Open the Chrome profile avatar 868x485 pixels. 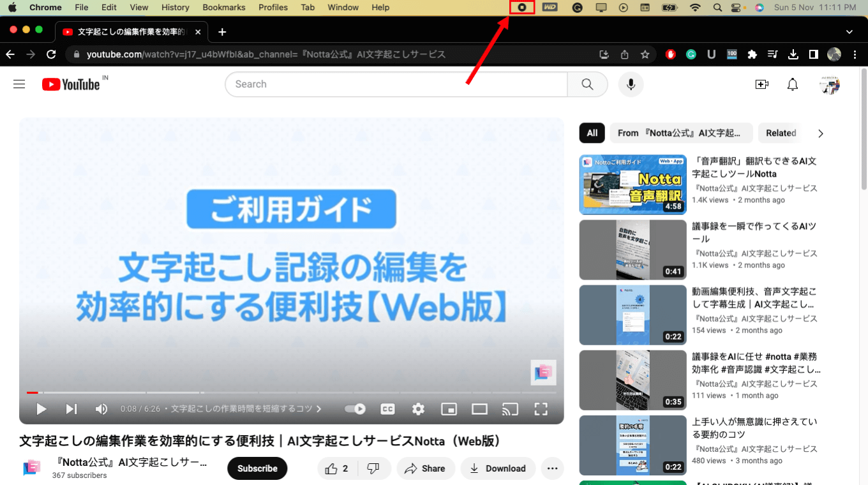click(x=834, y=54)
